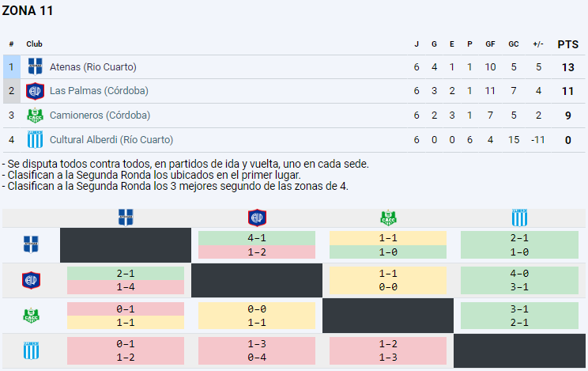
Task: Click Las Palmas crest in grid header
Action: (258, 218)
